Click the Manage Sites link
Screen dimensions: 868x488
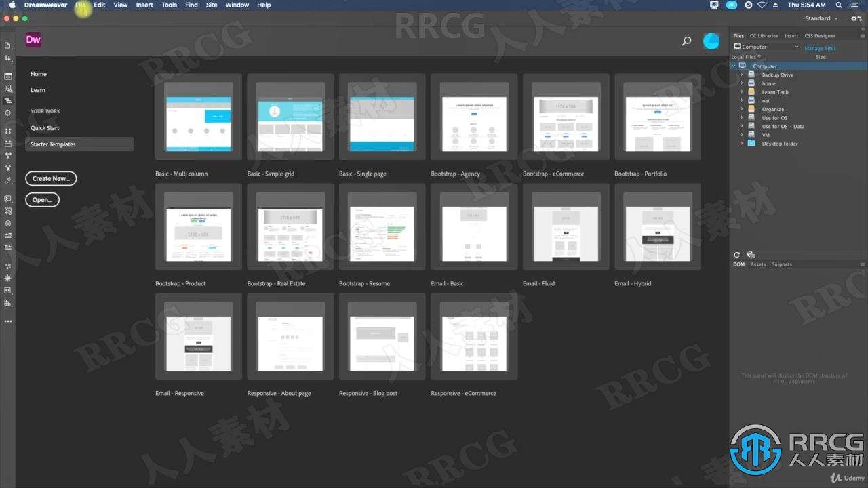[x=820, y=49]
